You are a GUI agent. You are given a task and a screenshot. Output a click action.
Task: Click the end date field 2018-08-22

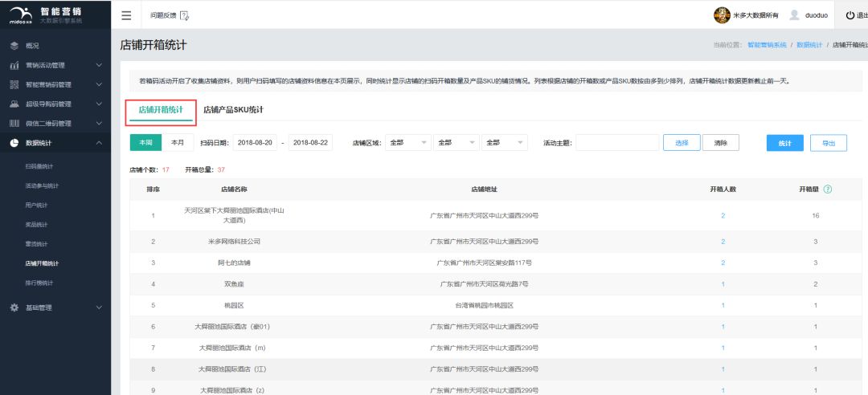click(310, 143)
